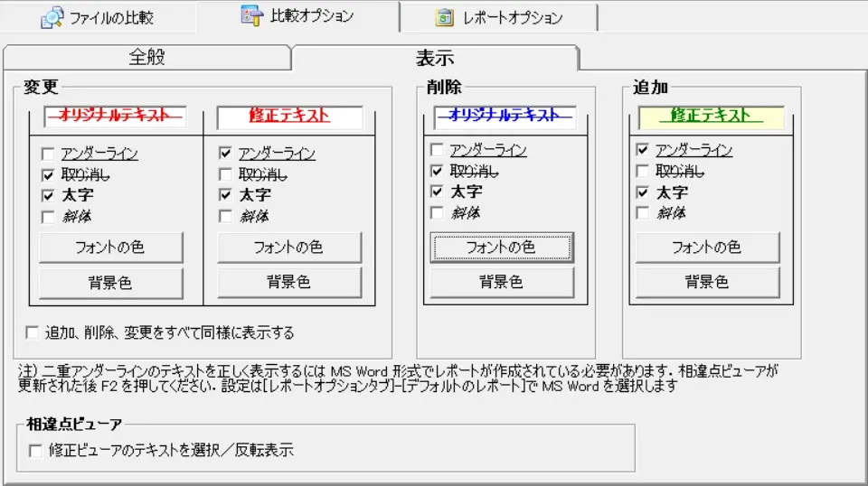Image resolution: width=868 pixels, height=486 pixels.
Task: Switch to the 全般 sub-tab
Action: pos(146,57)
